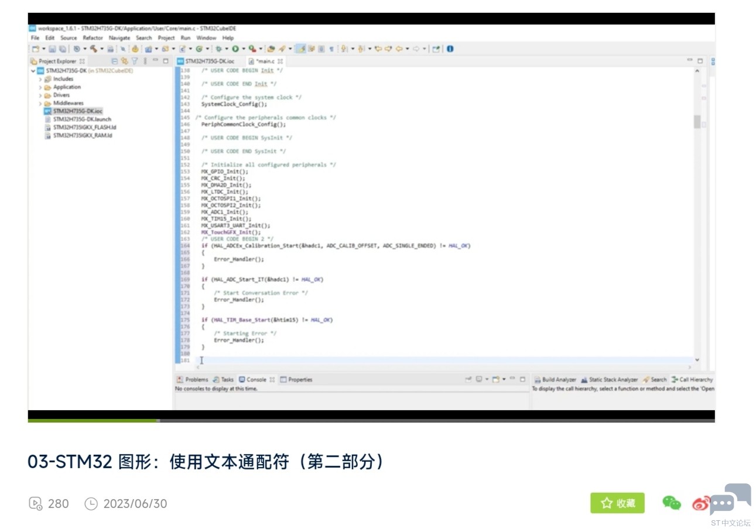The height and width of the screenshot is (532, 756).
Task: Open the Edit menu
Action: [50, 38]
